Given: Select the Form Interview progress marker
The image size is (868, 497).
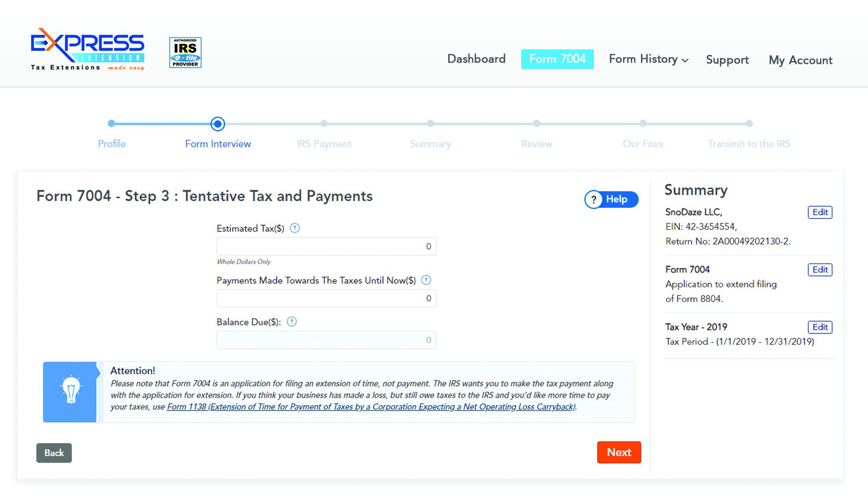Looking at the screenshot, I should (217, 123).
